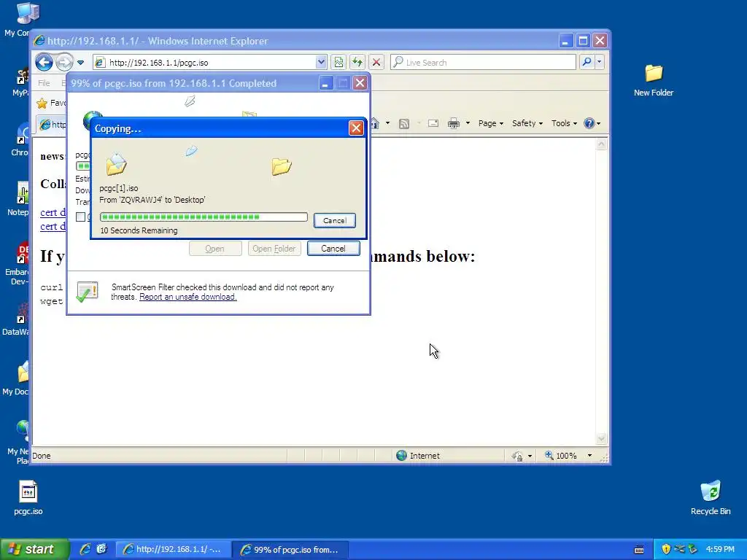Click the copy progress bar in Copying dialog
747x560 pixels.
click(204, 217)
